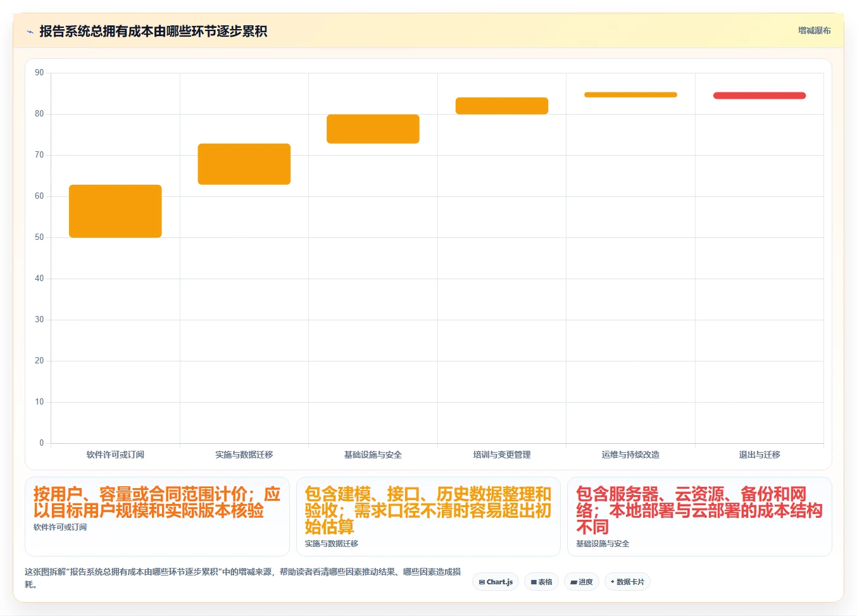
Task: Click the 基础设施与安全 axis label
Action: pyautogui.click(x=373, y=455)
